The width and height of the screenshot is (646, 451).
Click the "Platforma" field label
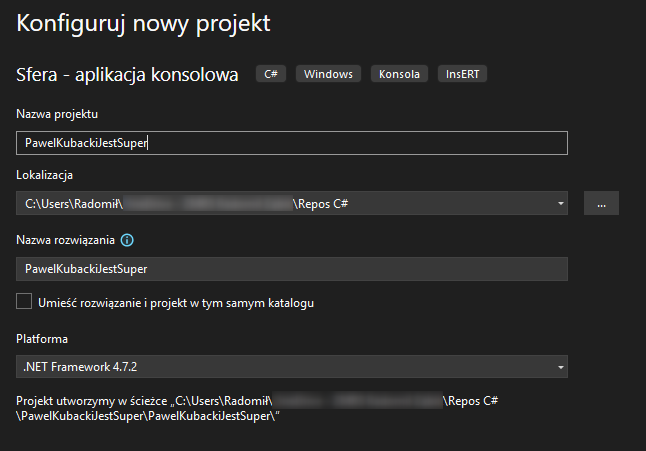tap(43, 339)
